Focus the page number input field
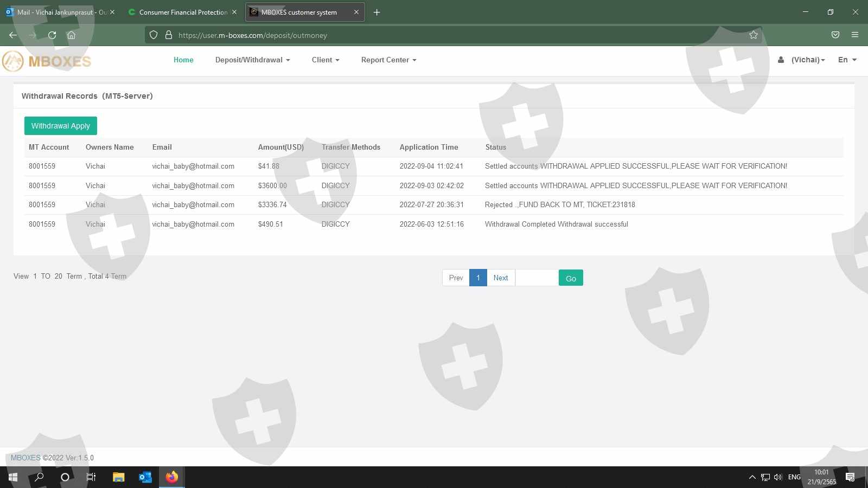Image resolution: width=868 pixels, height=488 pixels. tap(537, 278)
